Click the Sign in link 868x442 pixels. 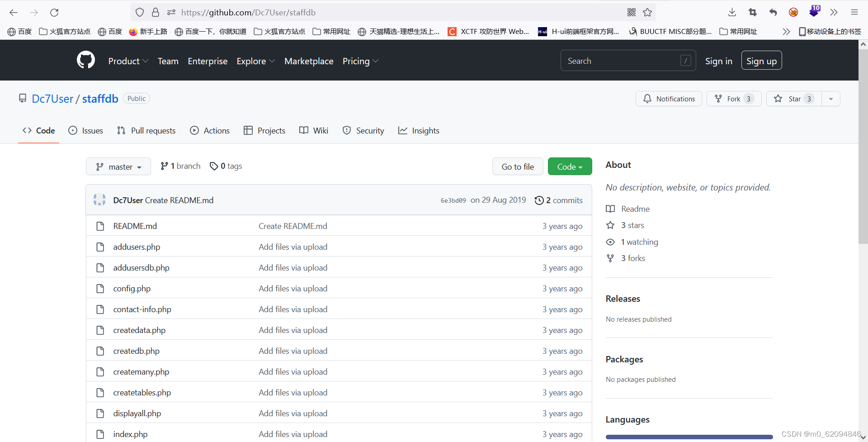[718, 61]
